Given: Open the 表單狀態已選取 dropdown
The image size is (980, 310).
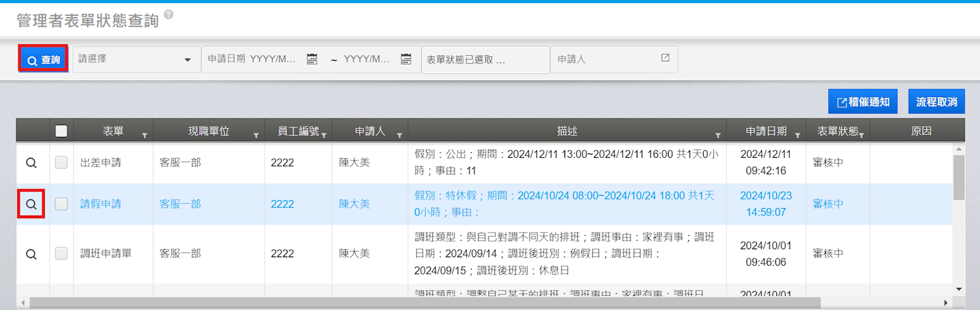Looking at the screenshot, I should [x=485, y=60].
